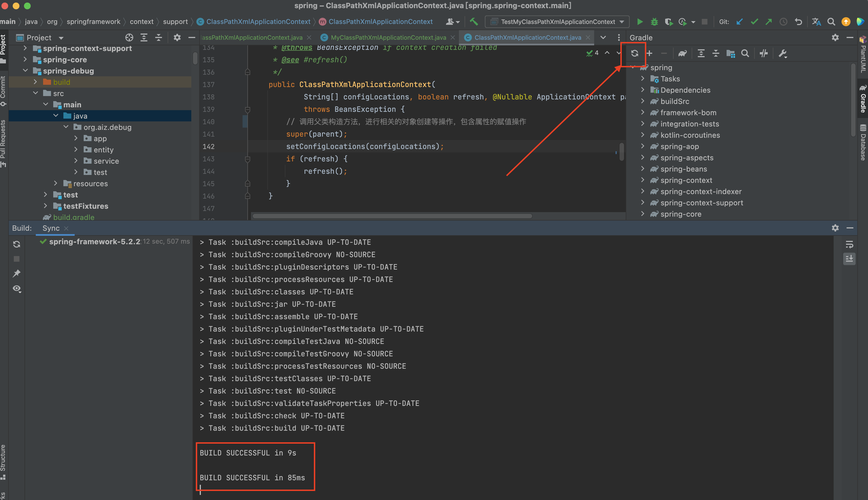
Task: Click the build project hammer icon
Action: (474, 22)
